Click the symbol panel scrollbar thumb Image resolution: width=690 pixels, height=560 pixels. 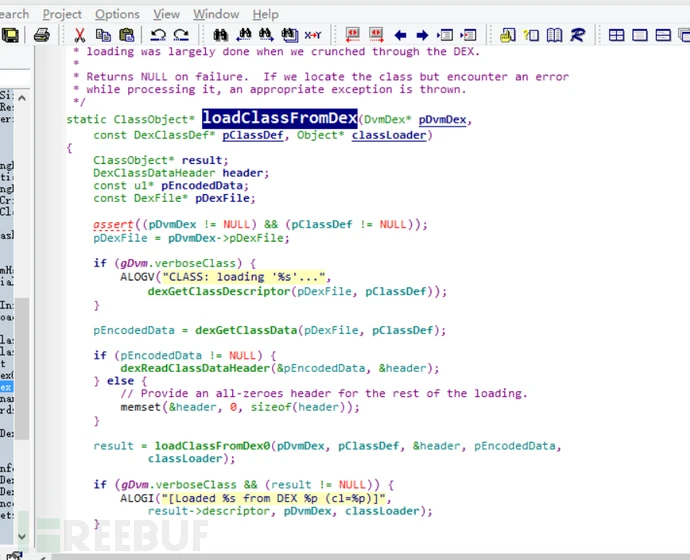click(x=22, y=369)
